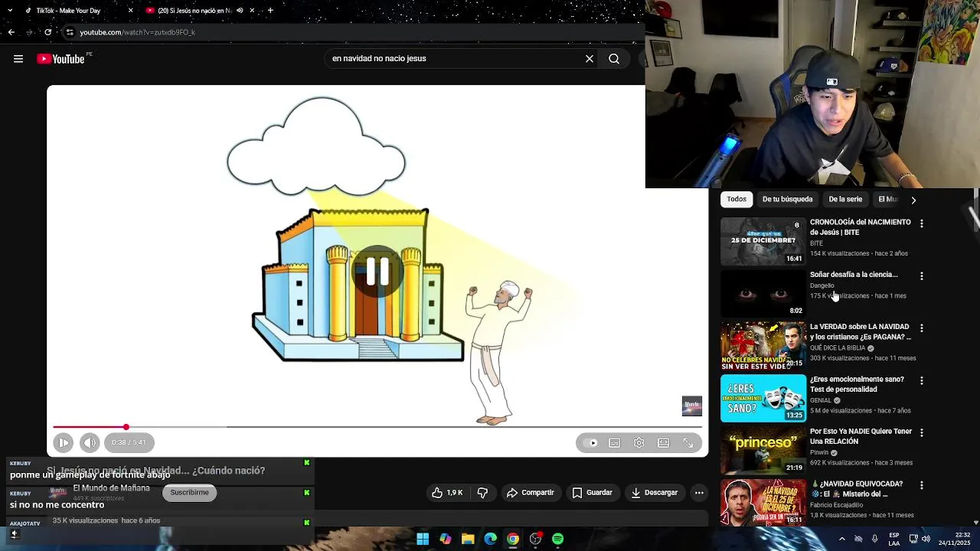Select the De tu búsqueda chip

coord(787,199)
